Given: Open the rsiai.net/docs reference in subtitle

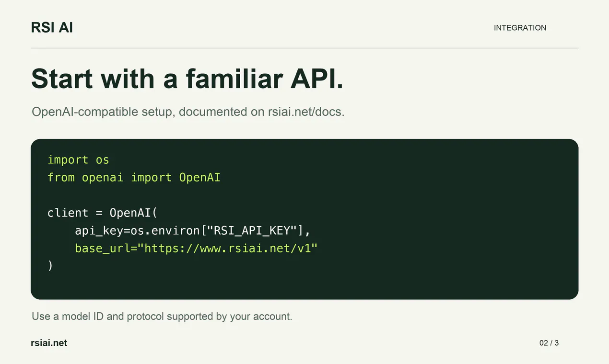Looking at the screenshot, I should coord(304,112).
